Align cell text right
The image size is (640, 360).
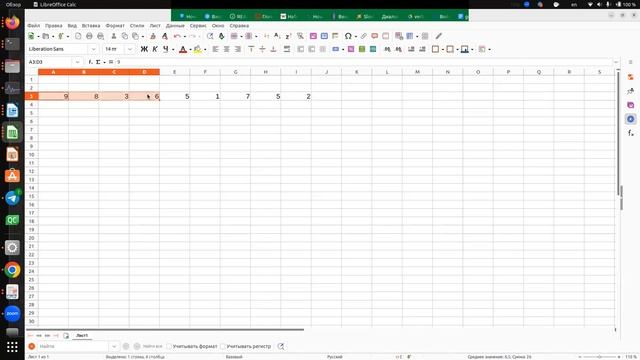(x=238, y=49)
